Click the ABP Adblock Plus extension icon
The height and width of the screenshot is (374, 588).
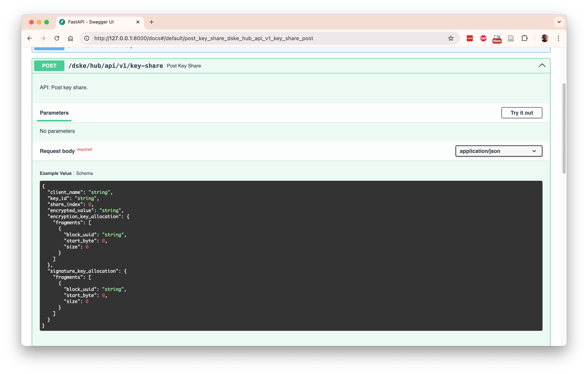[x=483, y=38]
